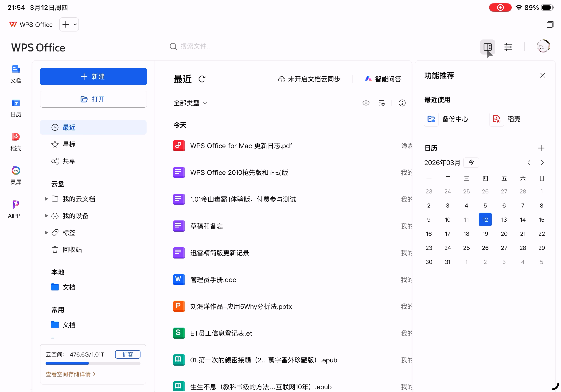Expand the 我的云文档 tree node
This screenshot has width=561, height=392.
(46, 199)
